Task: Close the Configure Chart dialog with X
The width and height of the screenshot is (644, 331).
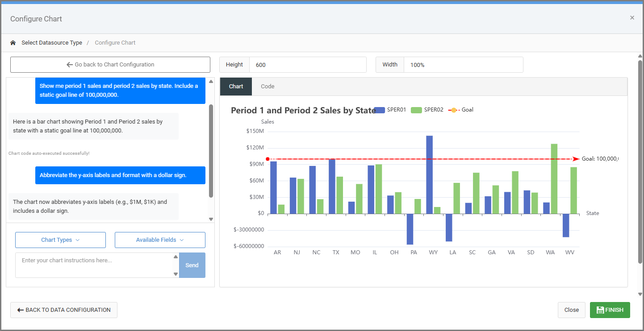Action: click(632, 18)
